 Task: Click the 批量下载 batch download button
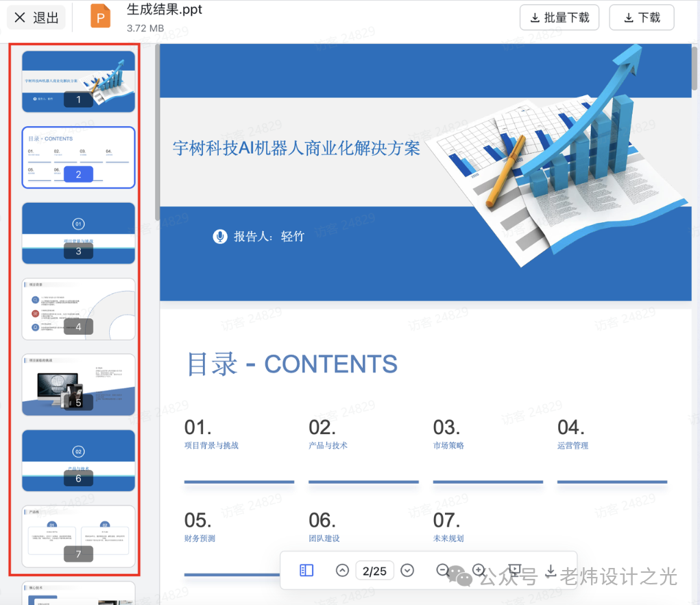[559, 17]
